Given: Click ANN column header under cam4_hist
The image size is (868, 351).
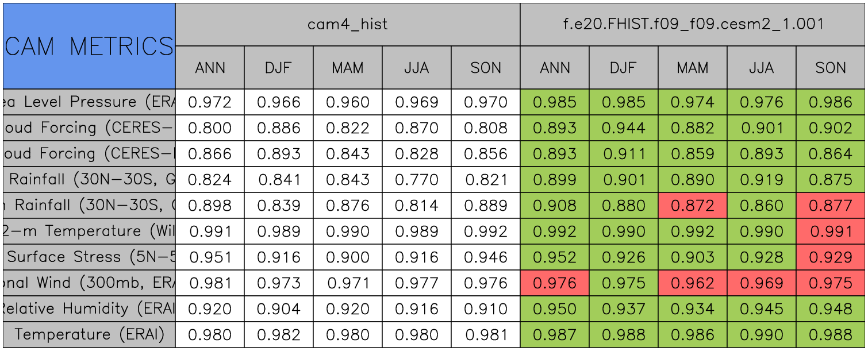Looking at the screenshot, I should coord(210,68).
